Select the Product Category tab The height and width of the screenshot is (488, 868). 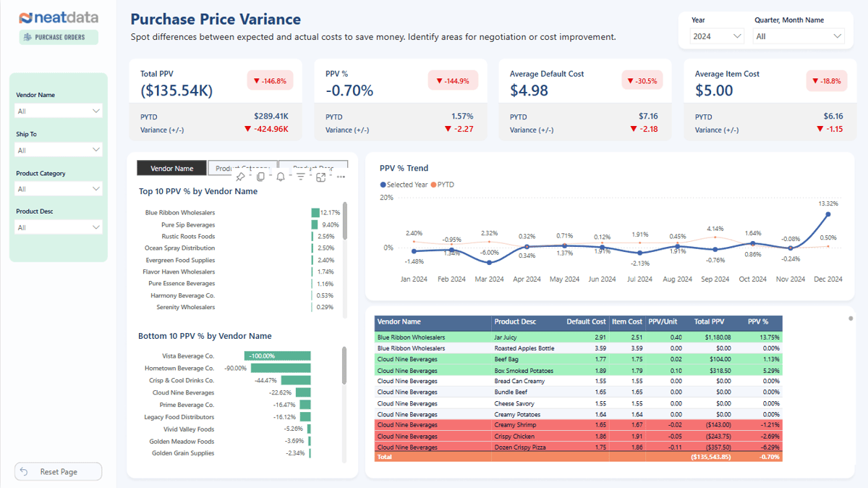point(242,166)
